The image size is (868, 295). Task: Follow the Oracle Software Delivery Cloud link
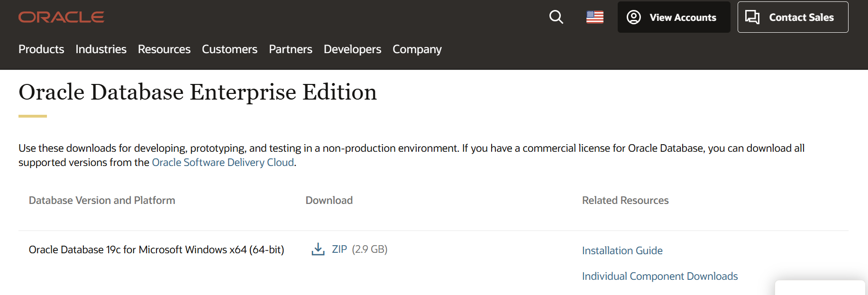[223, 162]
